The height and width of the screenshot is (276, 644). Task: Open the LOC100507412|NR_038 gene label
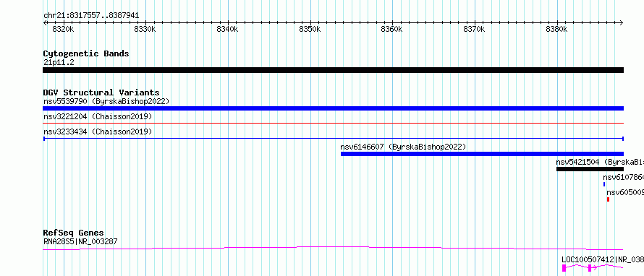[603, 259]
